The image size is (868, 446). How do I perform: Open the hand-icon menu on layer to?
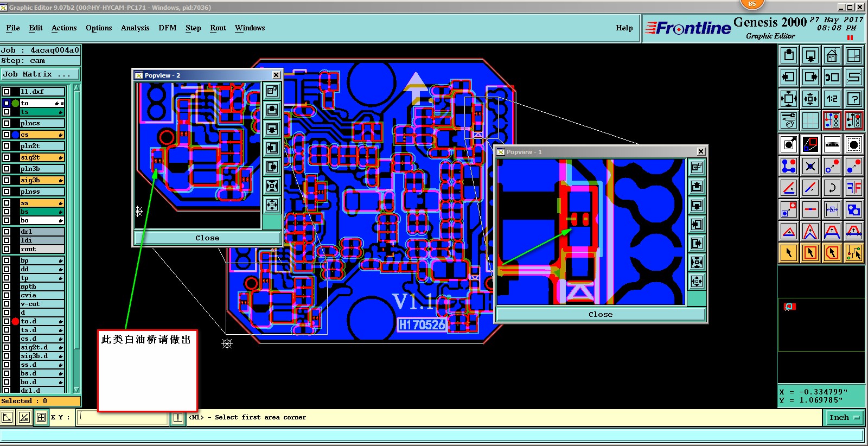(56, 103)
